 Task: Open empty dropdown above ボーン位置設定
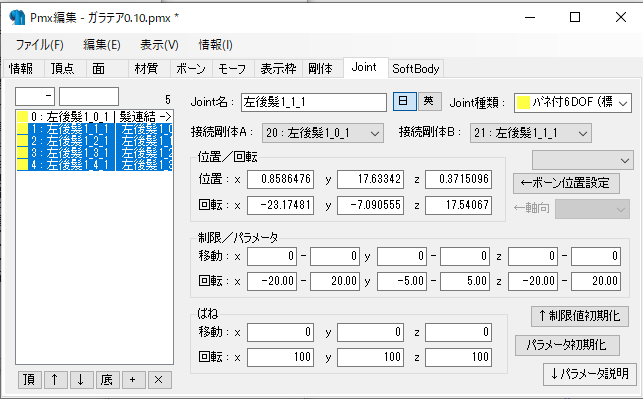pyautogui.click(x=583, y=160)
